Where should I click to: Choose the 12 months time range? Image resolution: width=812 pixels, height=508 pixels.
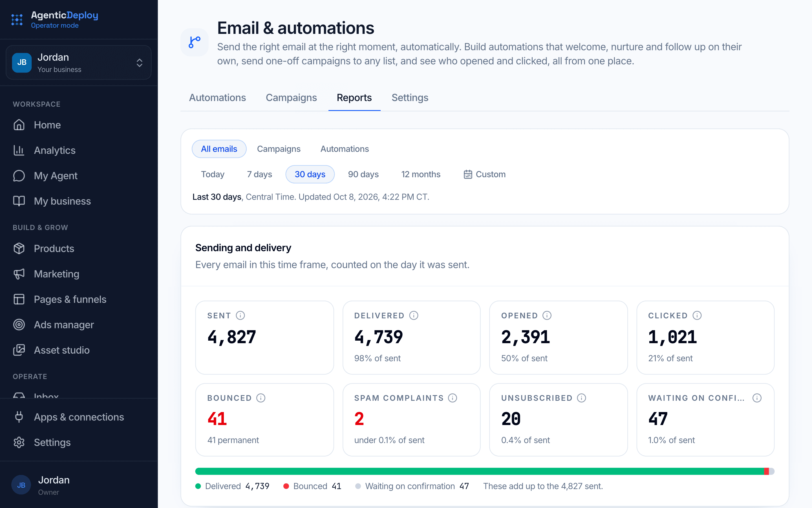pyautogui.click(x=421, y=174)
